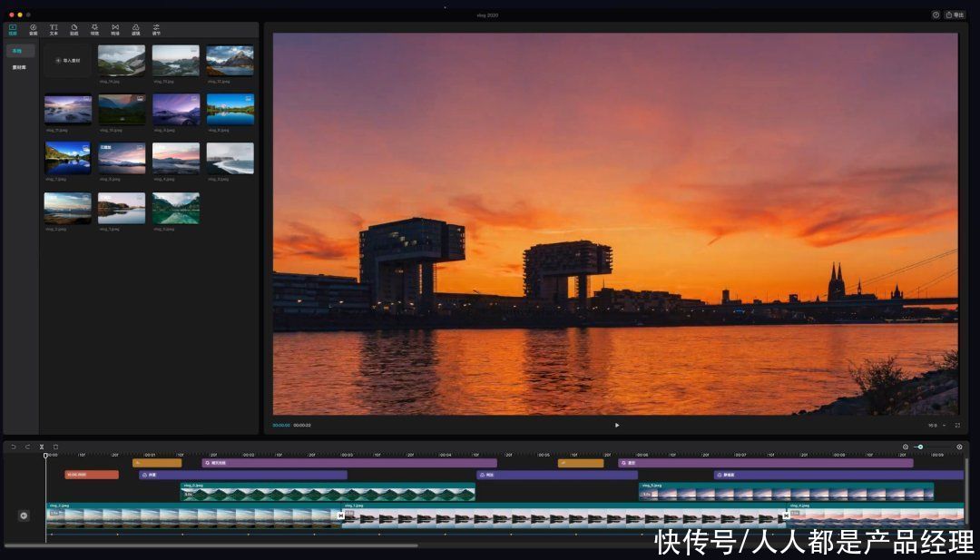The height and width of the screenshot is (560, 980).
Task: Enter fullscreen preview with the expand icon
Action: coord(957,425)
